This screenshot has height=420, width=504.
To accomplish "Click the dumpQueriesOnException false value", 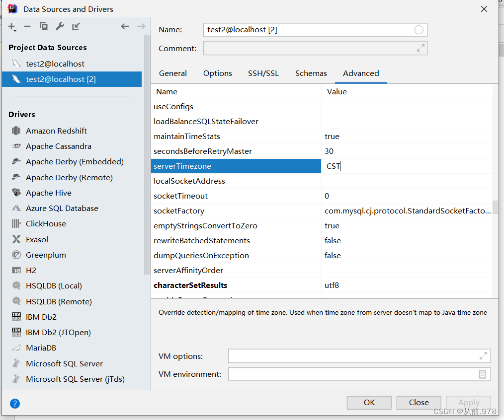I will click(x=333, y=256).
